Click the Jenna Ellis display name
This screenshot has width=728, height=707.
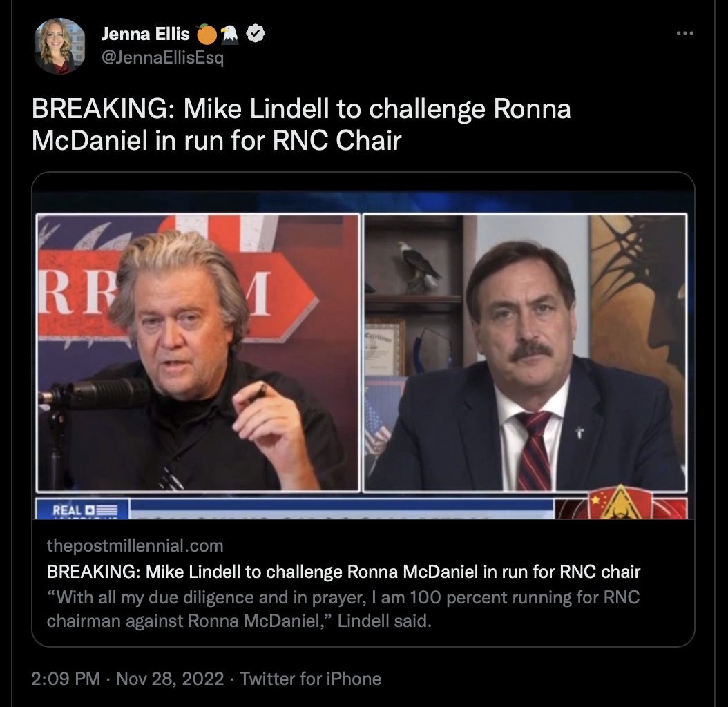click(145, 33)
